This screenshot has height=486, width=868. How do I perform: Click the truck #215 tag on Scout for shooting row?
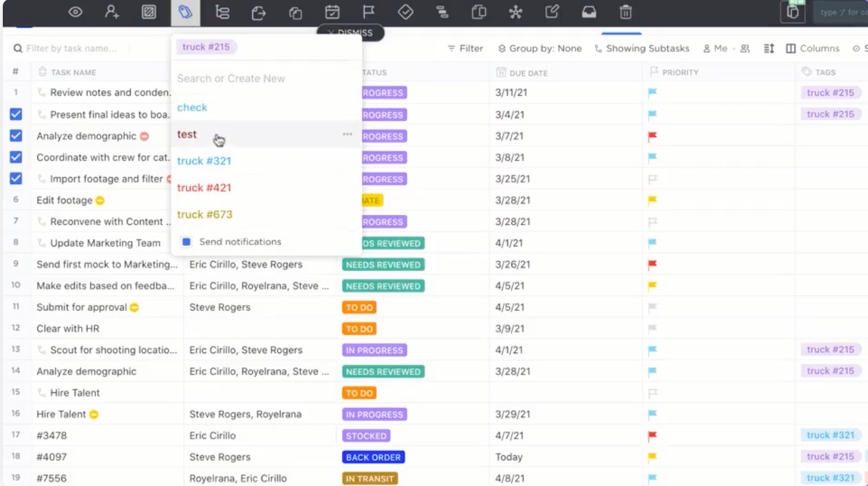tap(830, 349)
